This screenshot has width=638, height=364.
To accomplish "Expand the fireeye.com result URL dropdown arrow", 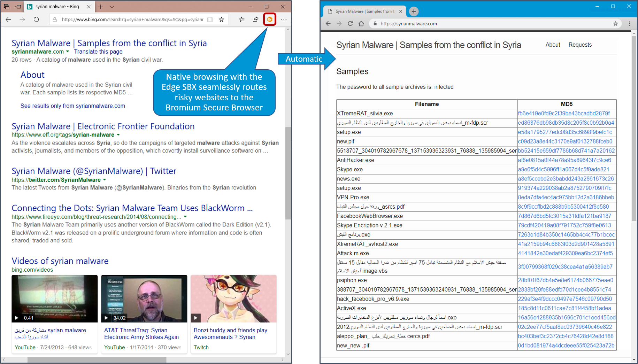I will pos(185,217).
